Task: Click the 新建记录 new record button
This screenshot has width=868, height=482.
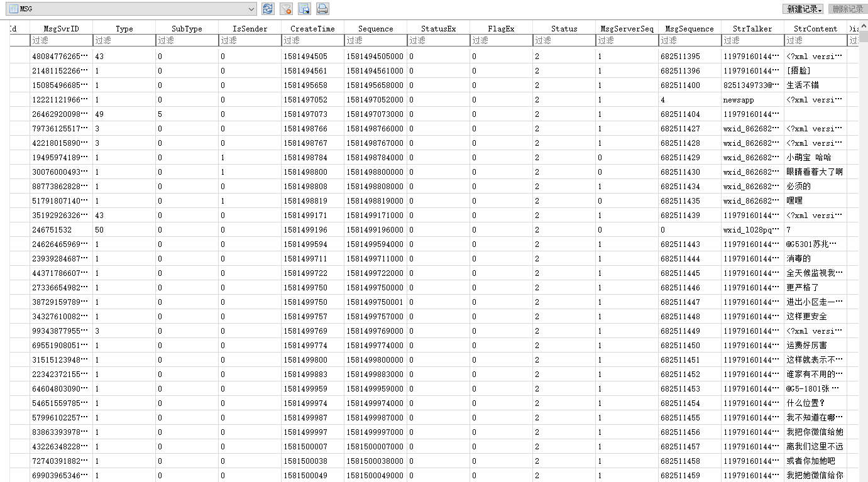Action: tap(803, 9)
